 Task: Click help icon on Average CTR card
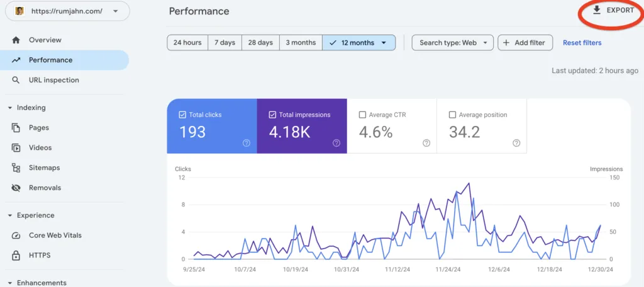click(426, 143)
